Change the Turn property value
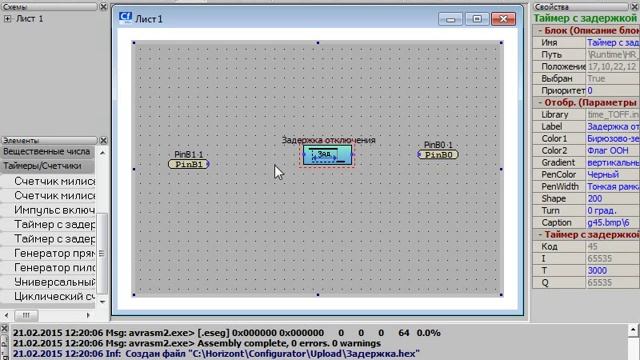 coord(613,211)
